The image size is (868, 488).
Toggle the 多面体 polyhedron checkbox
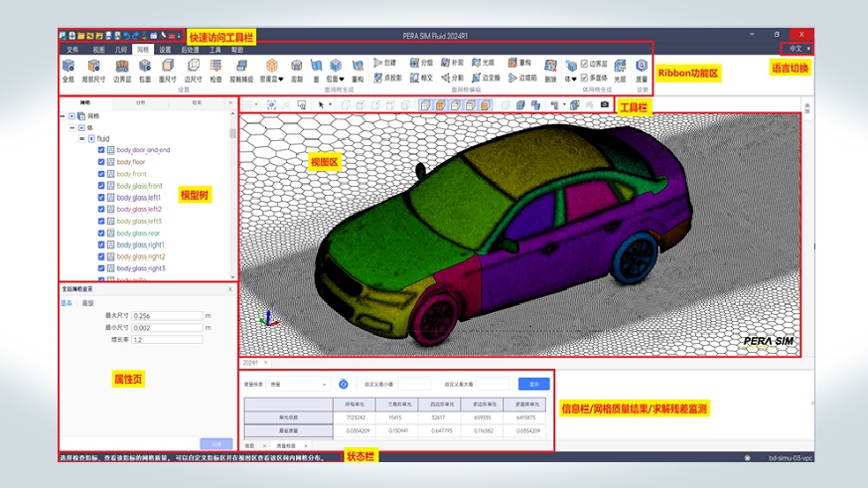(584, 76)
